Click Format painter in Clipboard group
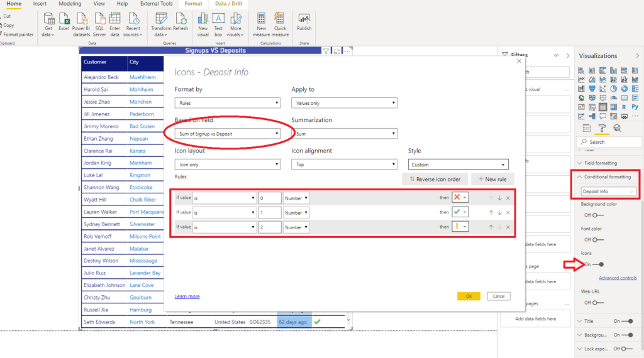The width and height of the screenshot is (644, 358). tap(16, 35)
